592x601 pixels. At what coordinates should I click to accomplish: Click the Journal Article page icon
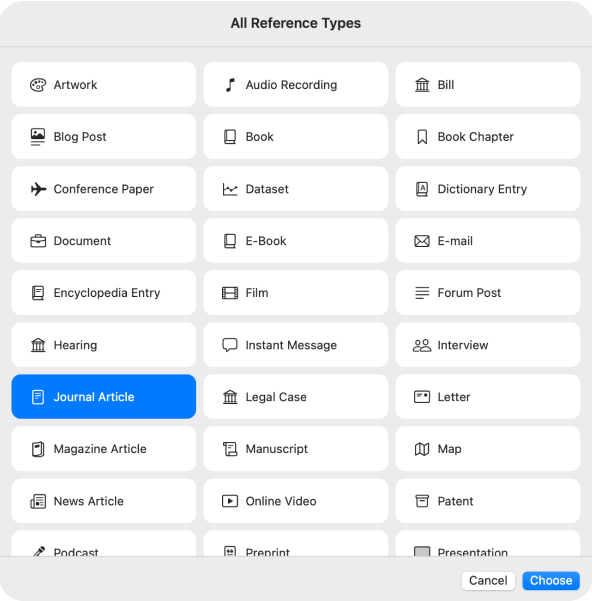(x=38, y=397)
